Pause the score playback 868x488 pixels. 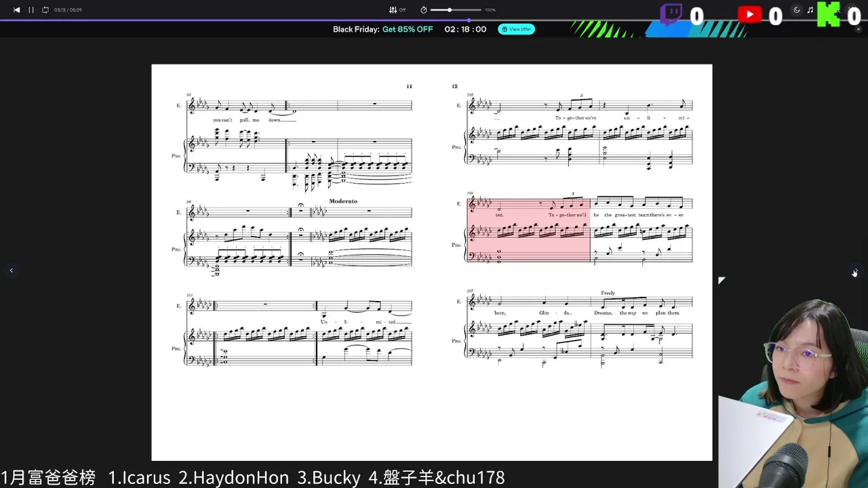click(31, 10)
